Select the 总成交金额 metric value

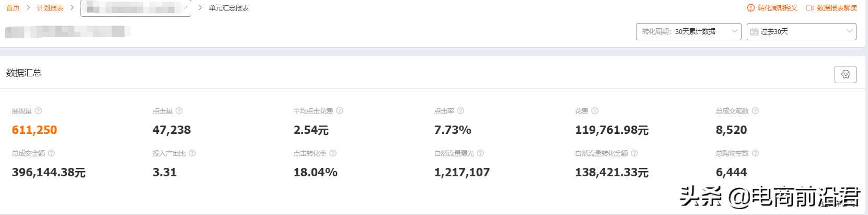click(49, 173)
